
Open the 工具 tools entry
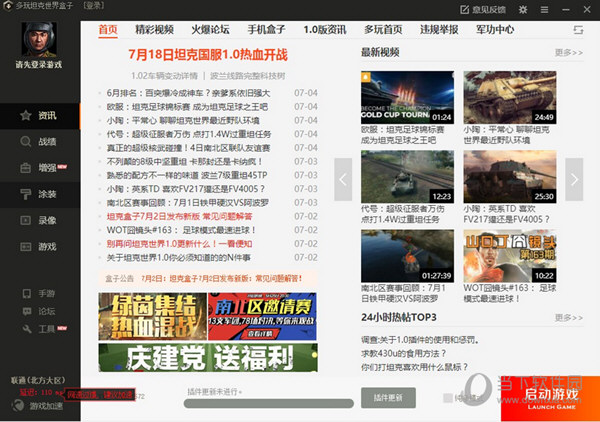pyautogui.click(x=44, y=329)
